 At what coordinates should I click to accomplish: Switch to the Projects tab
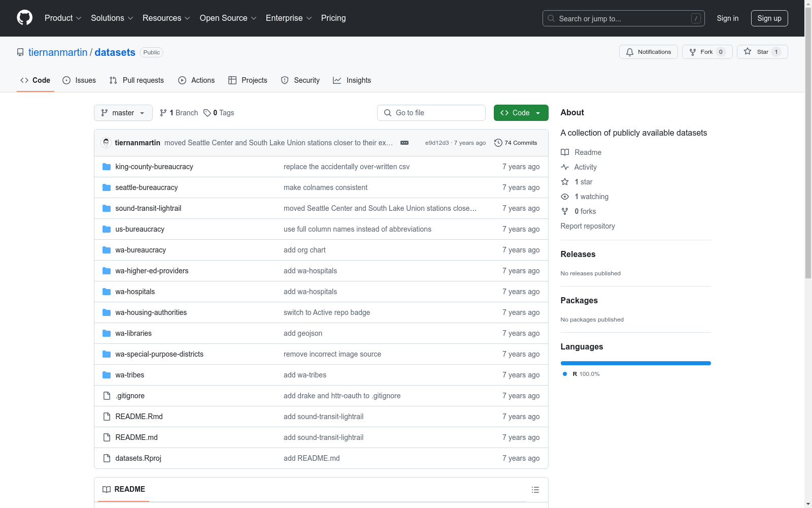[248, 80]
